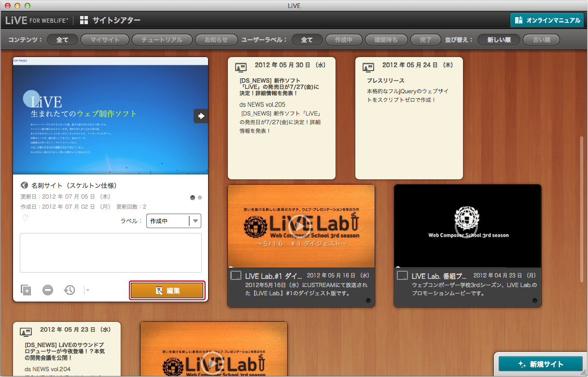588x377 pixels.
Task: Click the title LiVE Lab. 番組プ...
Action: point(439,276)
